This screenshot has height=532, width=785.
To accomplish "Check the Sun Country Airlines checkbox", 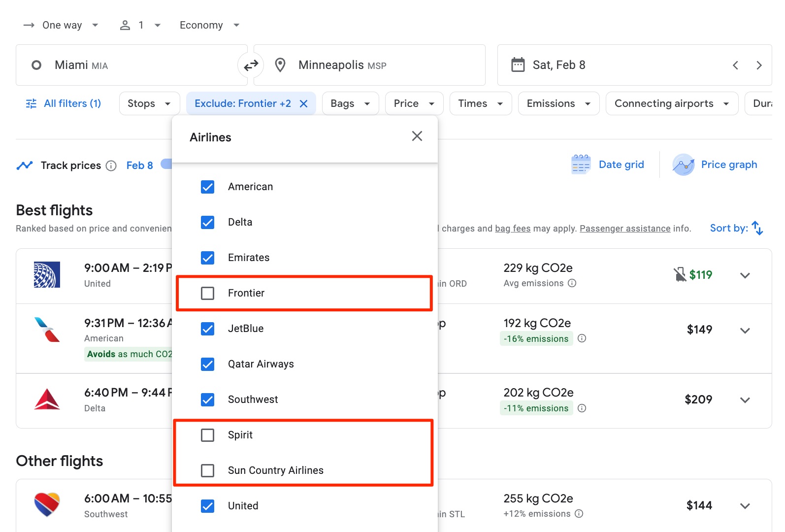I will (x=208, y=470).
